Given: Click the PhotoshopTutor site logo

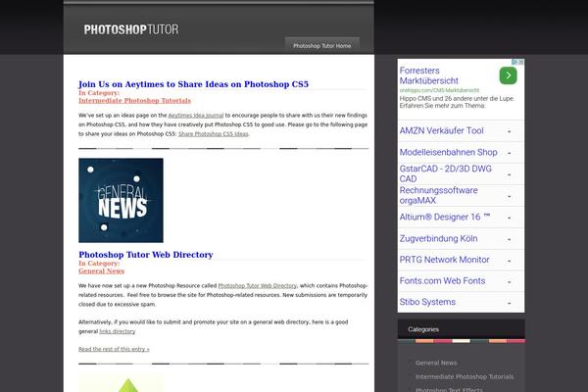Looking at the screenshot, I should pos(131,29).
